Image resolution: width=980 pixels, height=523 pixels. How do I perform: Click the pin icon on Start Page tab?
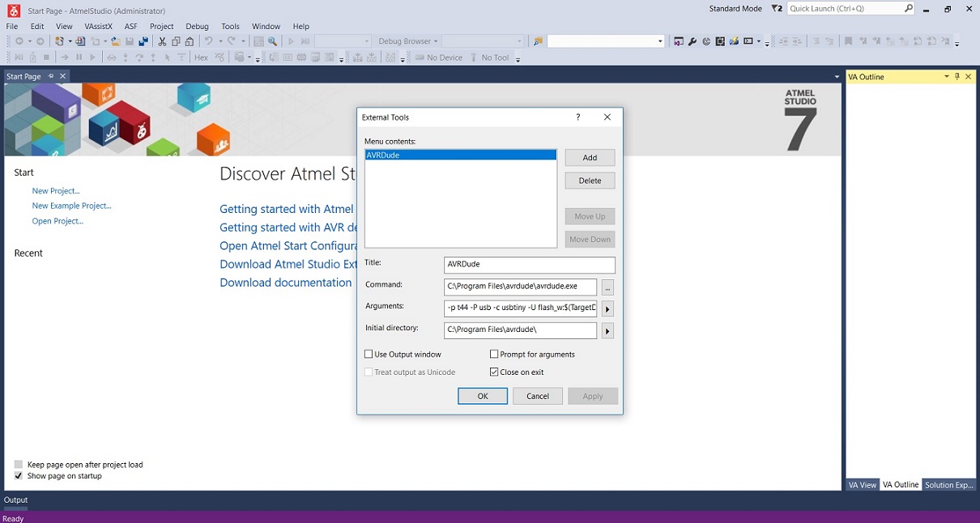(x=50, y=76)
